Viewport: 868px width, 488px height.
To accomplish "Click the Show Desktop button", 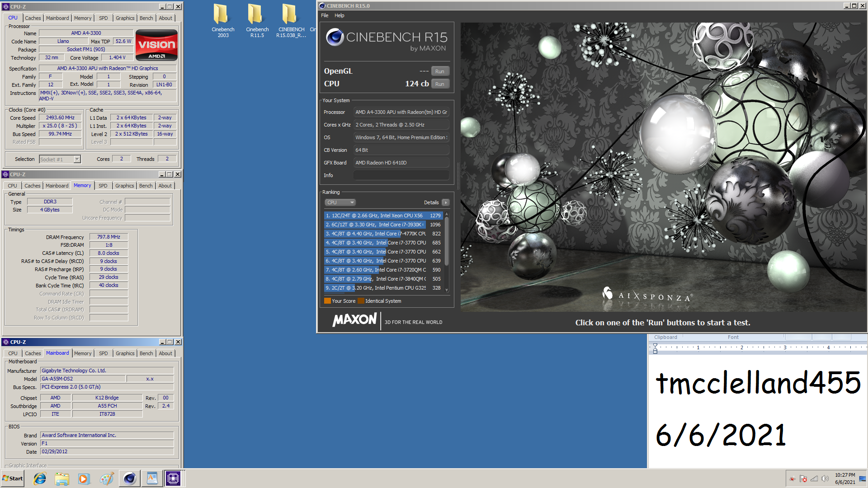I will click(x=863, y=479).
